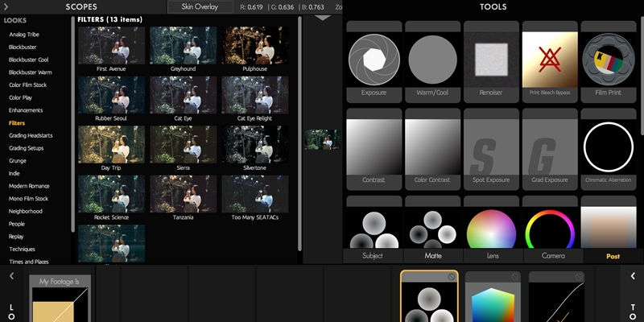This screenshot has width=644, height=322.
Task: Disable the highlighted three-spheres tool in chain
Action: (451, 277)
